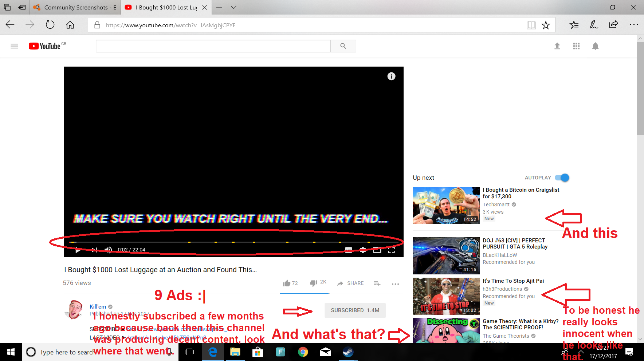The height and width of the screenshot is (361, 644).
Task: Open 'I Bought a Bitcoin on Craigslist' title
Action: 521,193
